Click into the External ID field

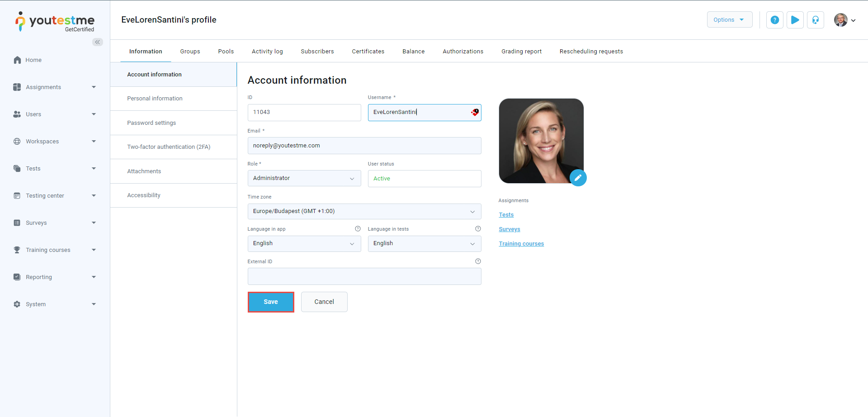pos(364,276)
